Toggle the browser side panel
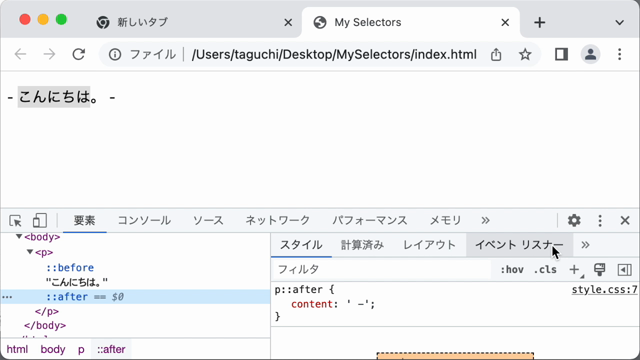The width and height of the screenshot is (640, 360). 561,54
